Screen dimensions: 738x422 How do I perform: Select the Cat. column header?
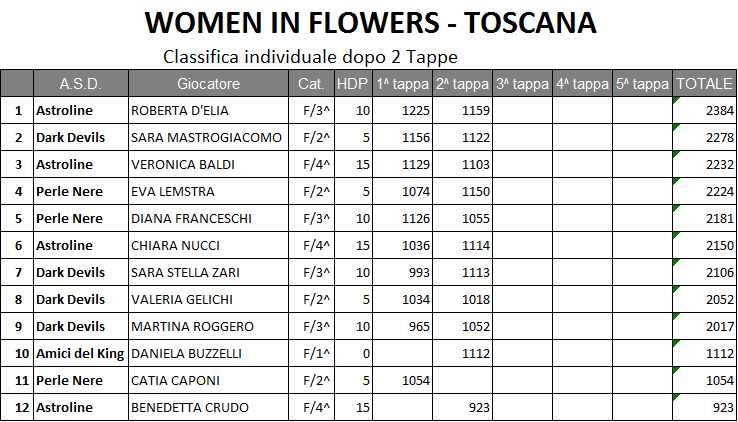pos(311,84)
